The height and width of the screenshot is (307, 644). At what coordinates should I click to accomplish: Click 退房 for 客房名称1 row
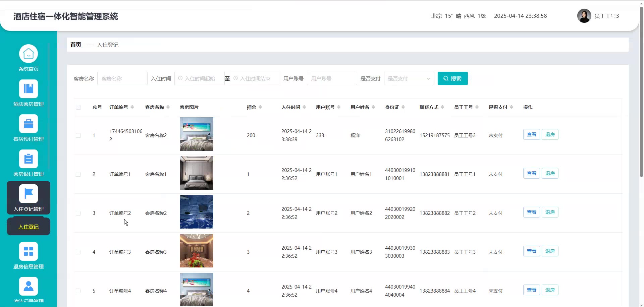pyautogui.click(x=550, y=174)
